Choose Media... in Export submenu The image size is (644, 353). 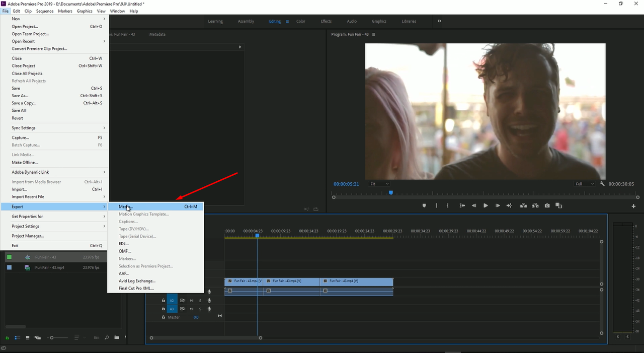click(x=155, y=206)
